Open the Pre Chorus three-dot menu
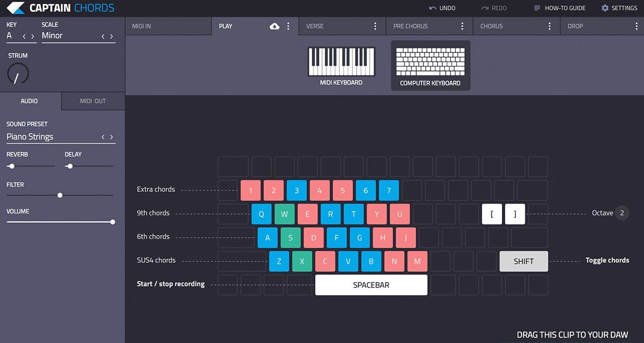 (x=463, y=26)
